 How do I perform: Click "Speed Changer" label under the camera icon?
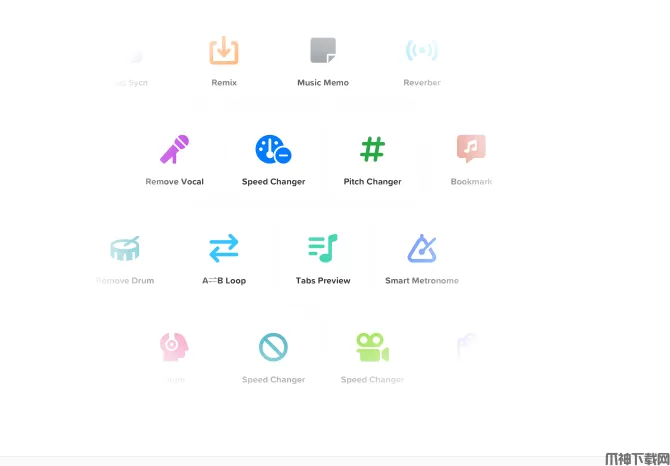coord(373,380)
